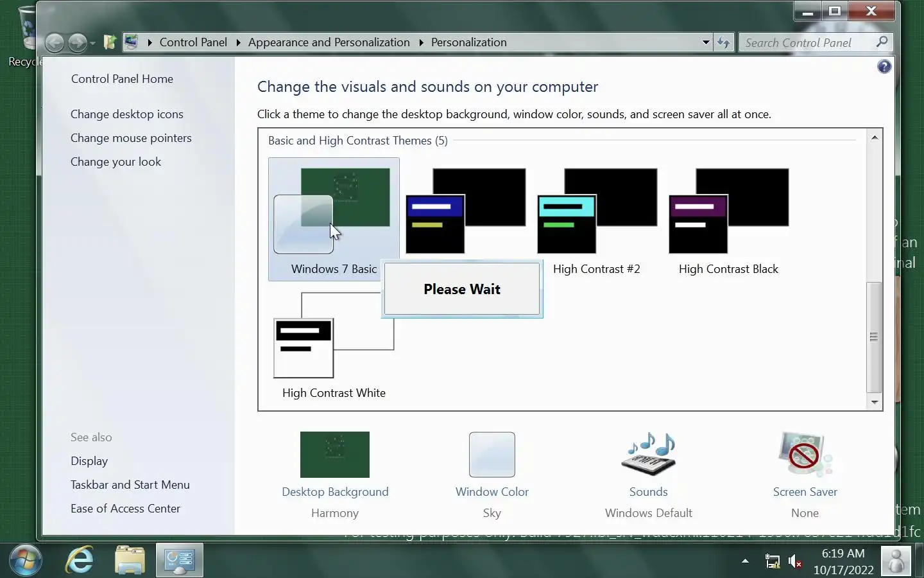Open Taskbar and Start Menu link

[x=130, y=485]
